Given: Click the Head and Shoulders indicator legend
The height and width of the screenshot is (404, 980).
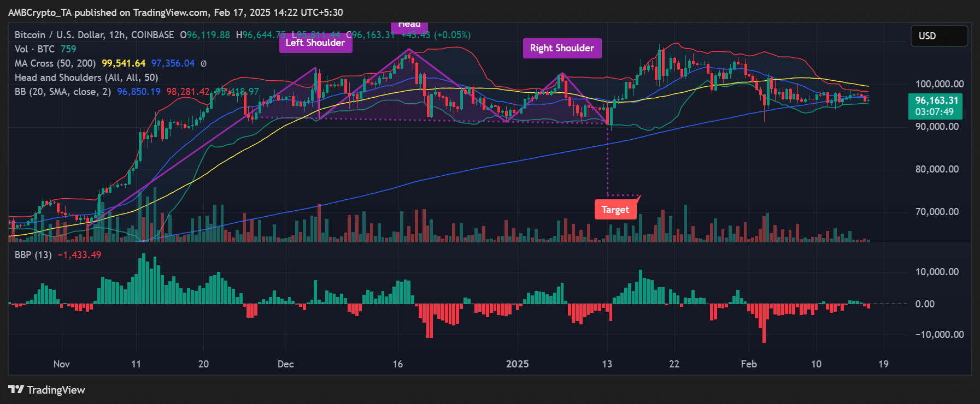Looking at the screenshot, I should point(86,78).
